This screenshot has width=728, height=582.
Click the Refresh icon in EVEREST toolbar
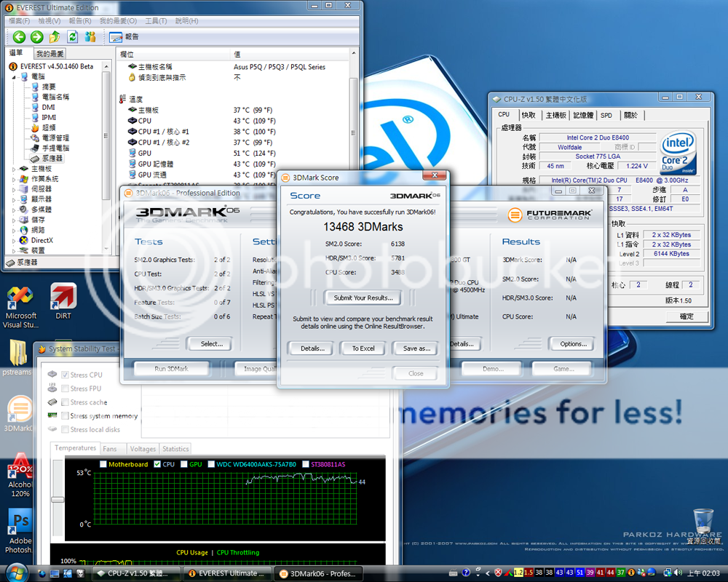coord(72,36)
